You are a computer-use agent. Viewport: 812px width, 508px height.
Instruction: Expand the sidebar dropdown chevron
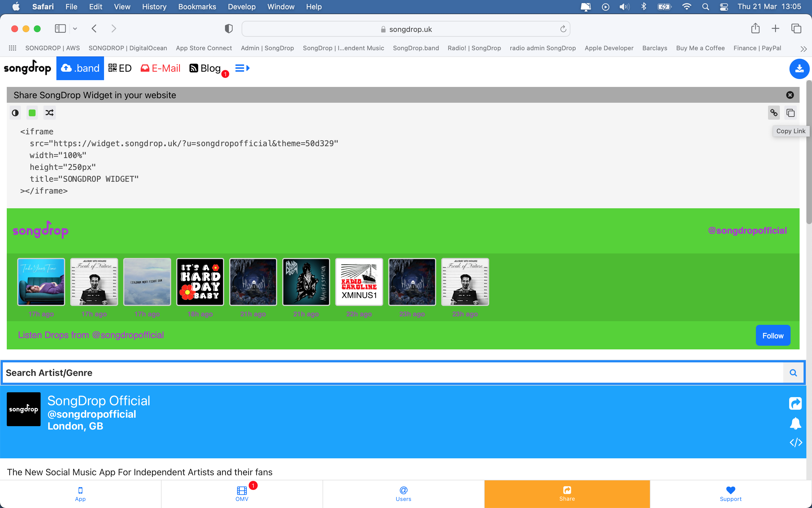click(x=75, y=29)
